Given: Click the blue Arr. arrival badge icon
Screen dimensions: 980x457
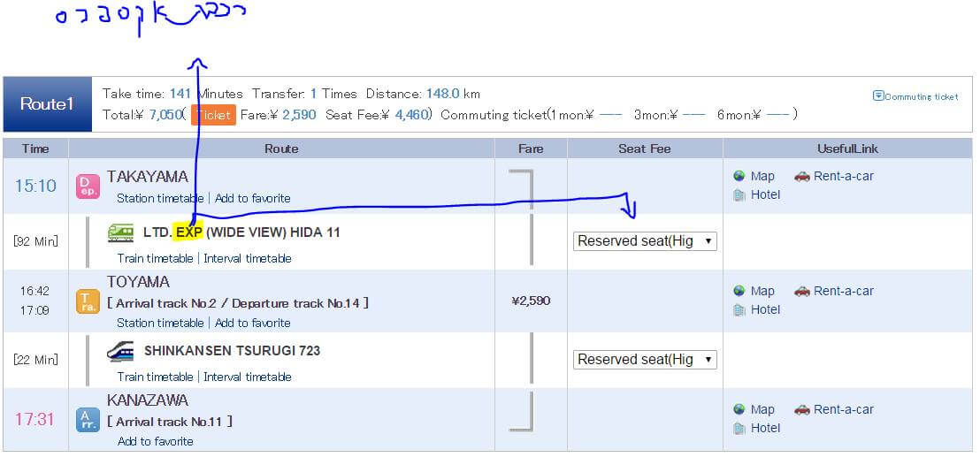Looking at the screenshot, I should (x=88, y=419).
